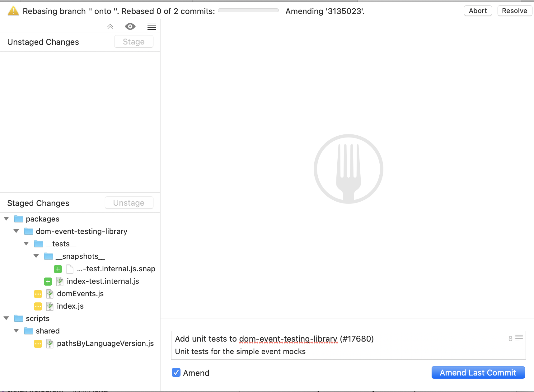Collapse the shared folder under scripts
This screenshot has width=534, height=392.
(x=16, y=331)
